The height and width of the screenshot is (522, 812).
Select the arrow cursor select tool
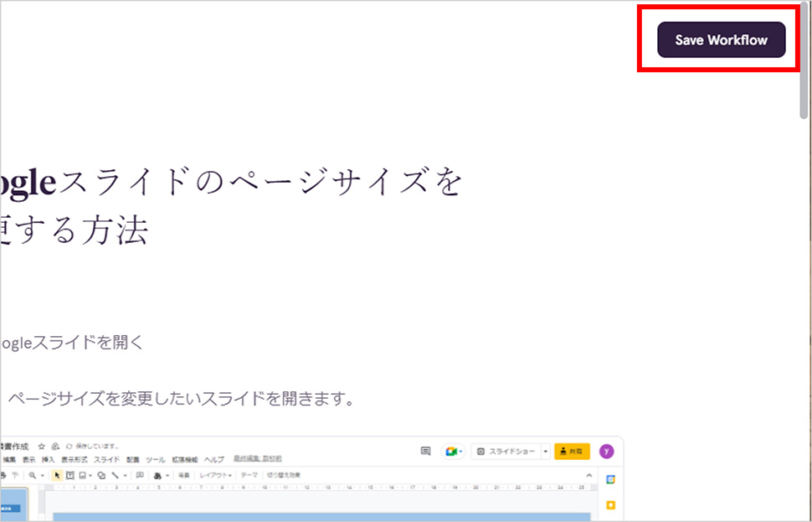(x=57, y=475)
